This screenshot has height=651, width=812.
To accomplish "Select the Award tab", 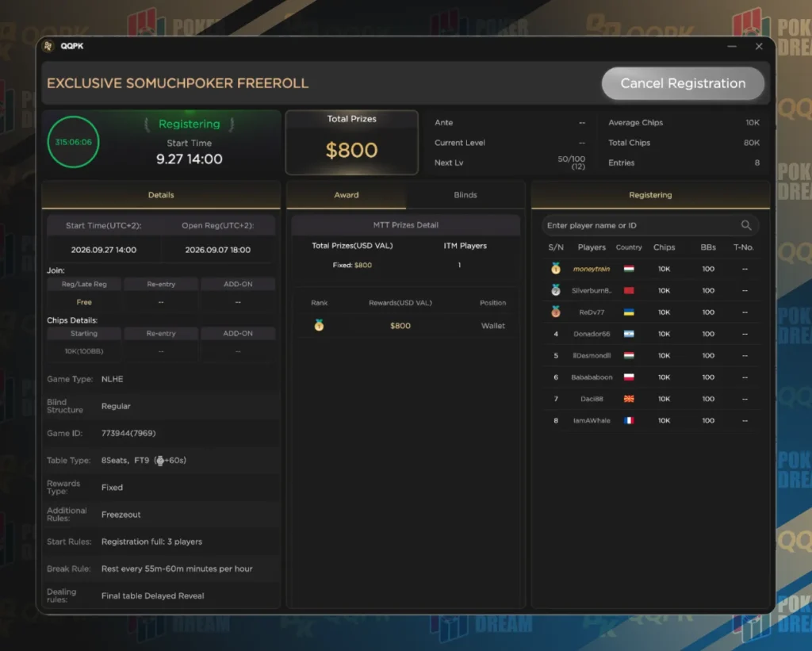I will (x=346, y=195).
